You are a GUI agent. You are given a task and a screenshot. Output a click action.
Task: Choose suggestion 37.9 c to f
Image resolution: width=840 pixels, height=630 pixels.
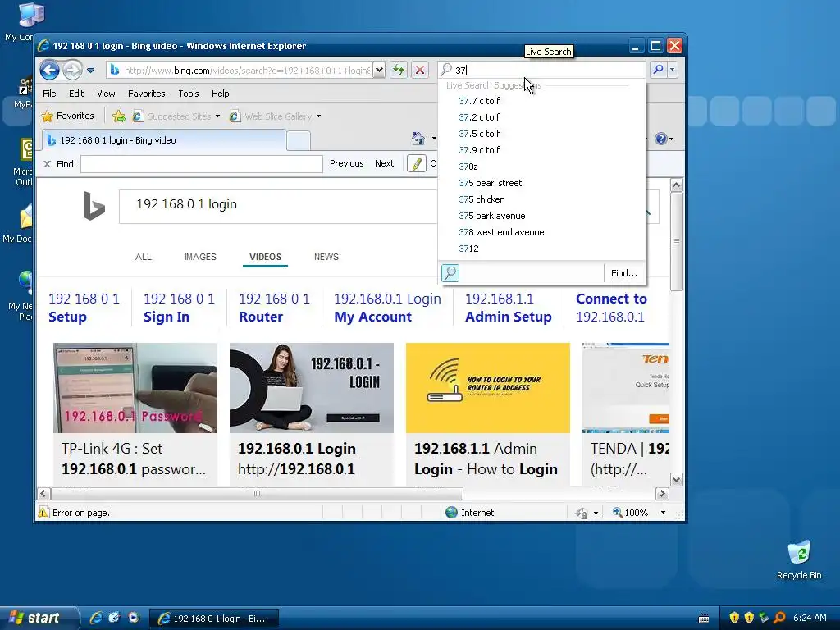[479, 150]
